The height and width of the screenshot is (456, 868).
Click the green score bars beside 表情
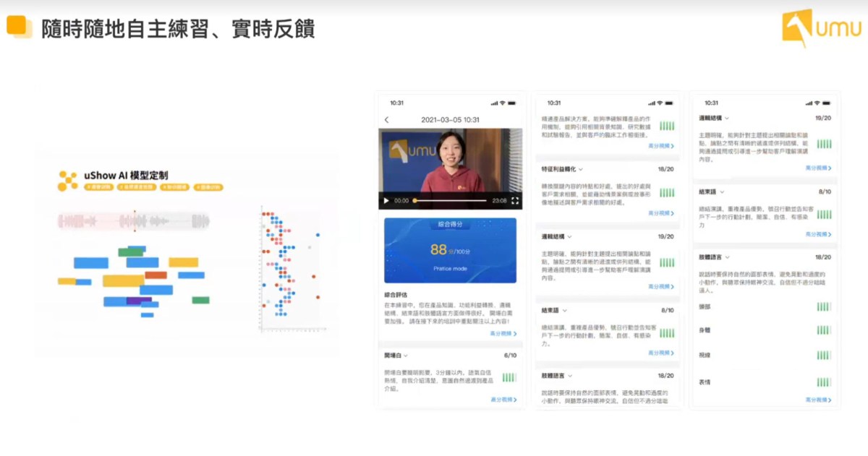pos(824,382)
